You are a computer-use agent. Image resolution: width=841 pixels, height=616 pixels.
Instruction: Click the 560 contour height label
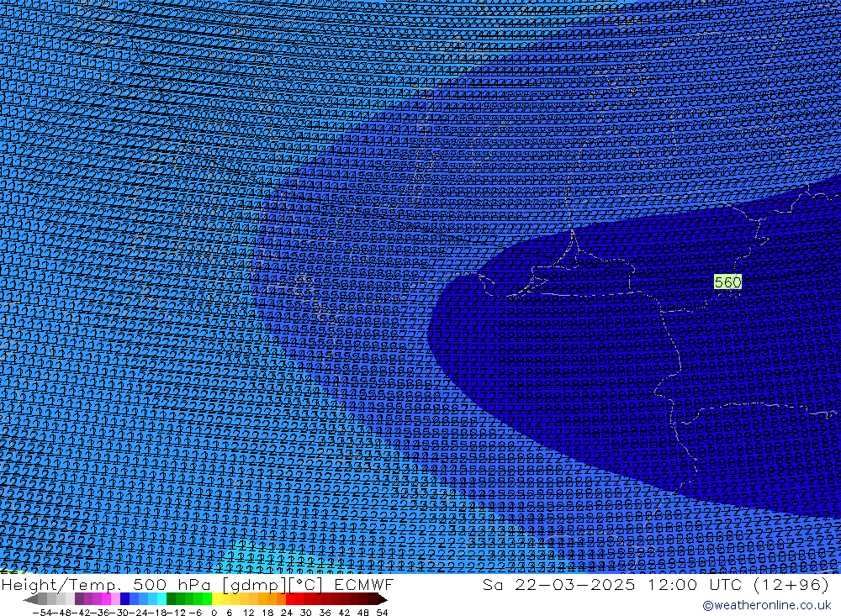coord(727,282)
